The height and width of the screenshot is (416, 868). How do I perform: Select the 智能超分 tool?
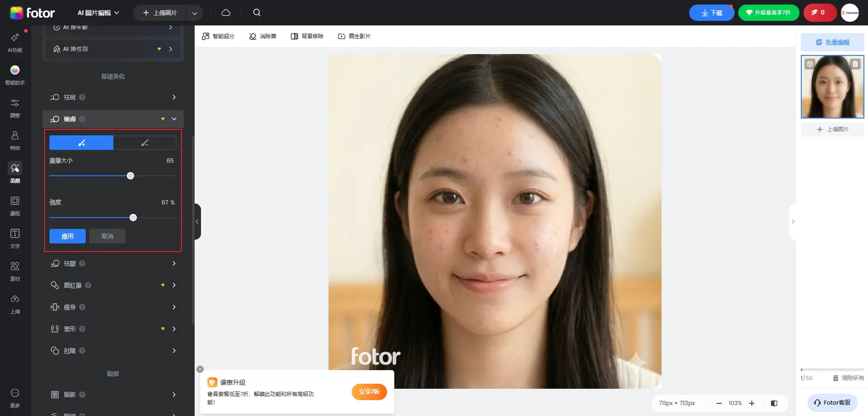click(x=218, y=36)
